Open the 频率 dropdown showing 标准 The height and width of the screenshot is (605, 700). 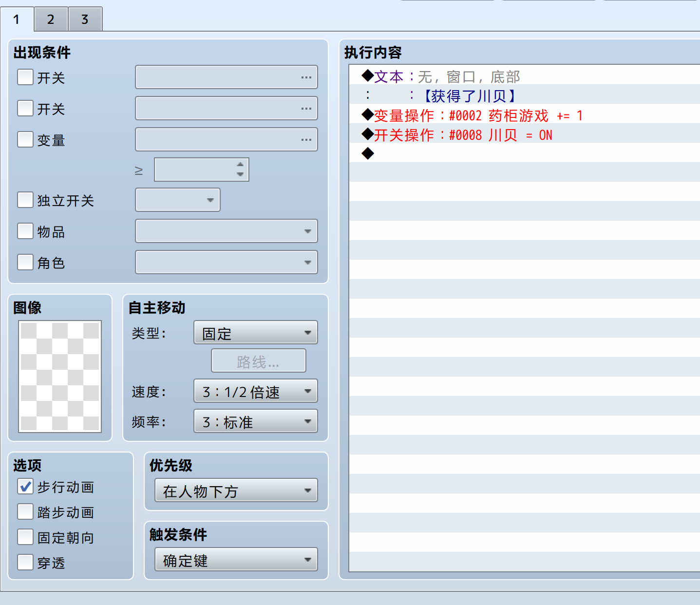tap(256, 421)
